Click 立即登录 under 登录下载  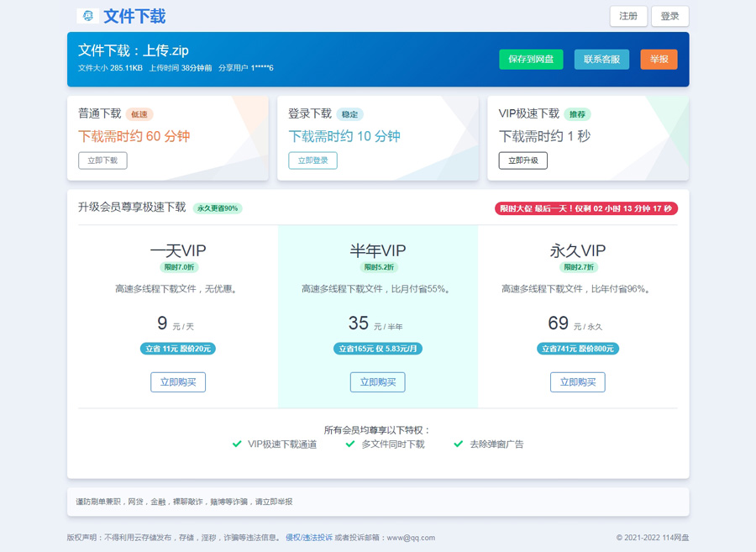312,160
